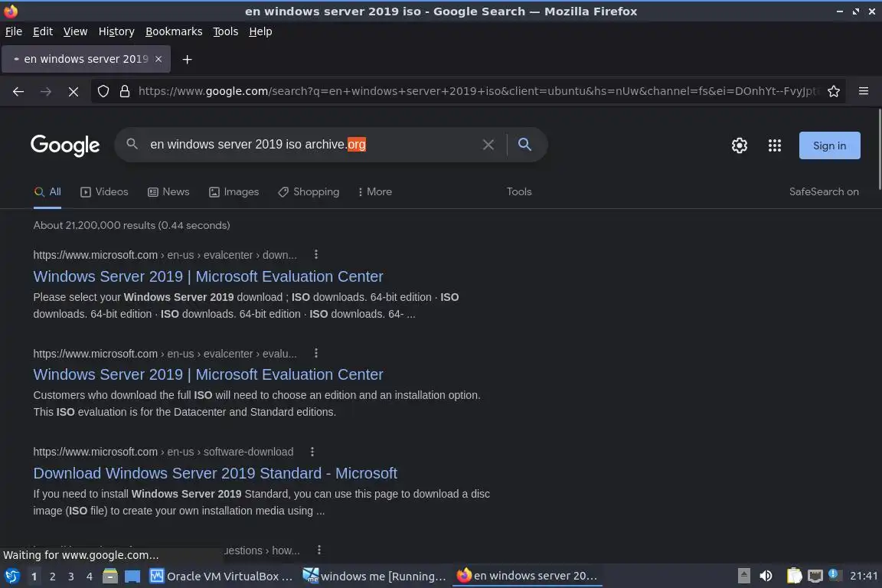Show desktop from the taskbar

pos(132,577)
